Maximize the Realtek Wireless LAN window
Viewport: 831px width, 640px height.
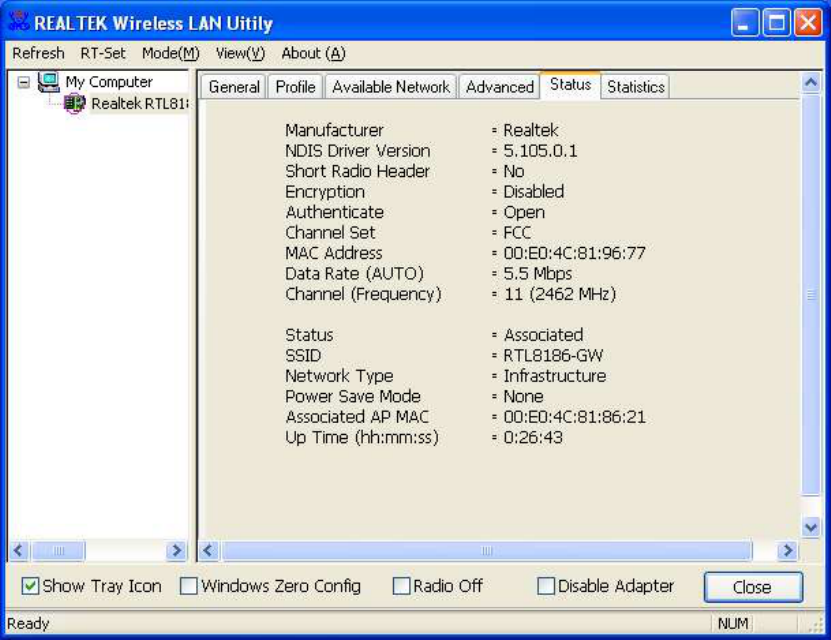(x=776, y=23)
